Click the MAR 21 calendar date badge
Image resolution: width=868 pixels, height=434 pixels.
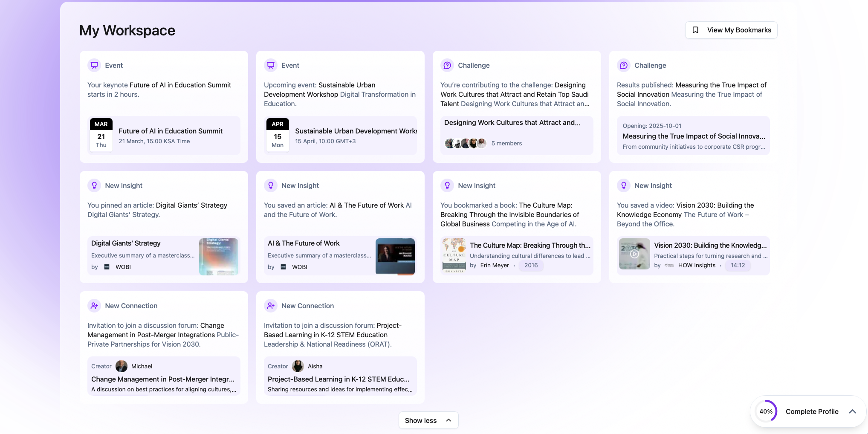[101, 135]
